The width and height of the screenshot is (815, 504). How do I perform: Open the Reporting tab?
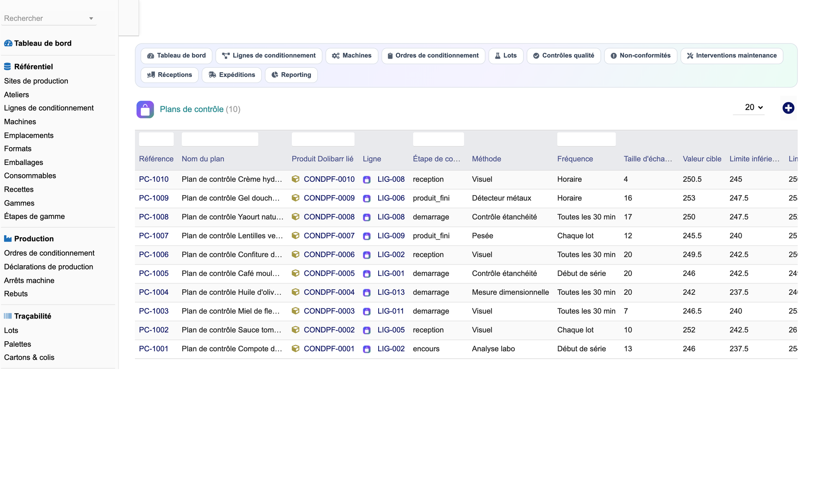point(291,75)
